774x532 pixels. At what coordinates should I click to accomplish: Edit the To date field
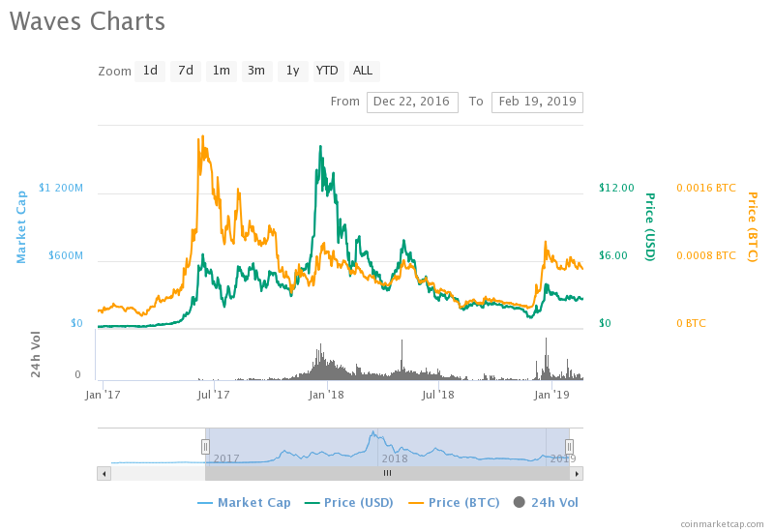coord(537,103)
